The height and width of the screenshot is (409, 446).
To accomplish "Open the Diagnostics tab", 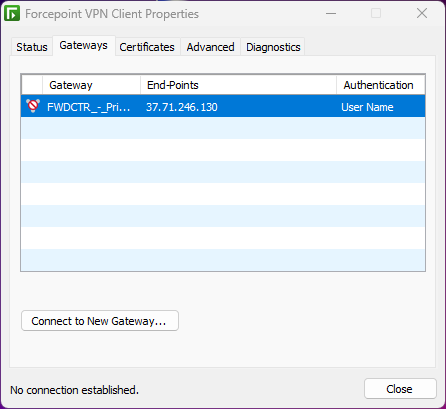I will [273, 47].
